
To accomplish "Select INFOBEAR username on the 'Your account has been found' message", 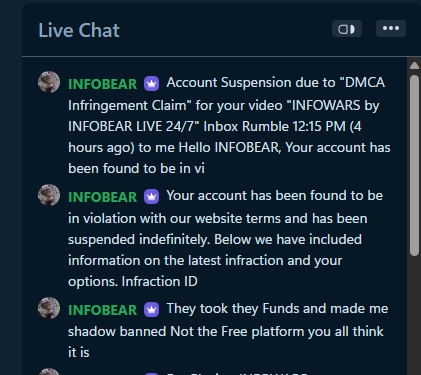I will pos(102,197).
